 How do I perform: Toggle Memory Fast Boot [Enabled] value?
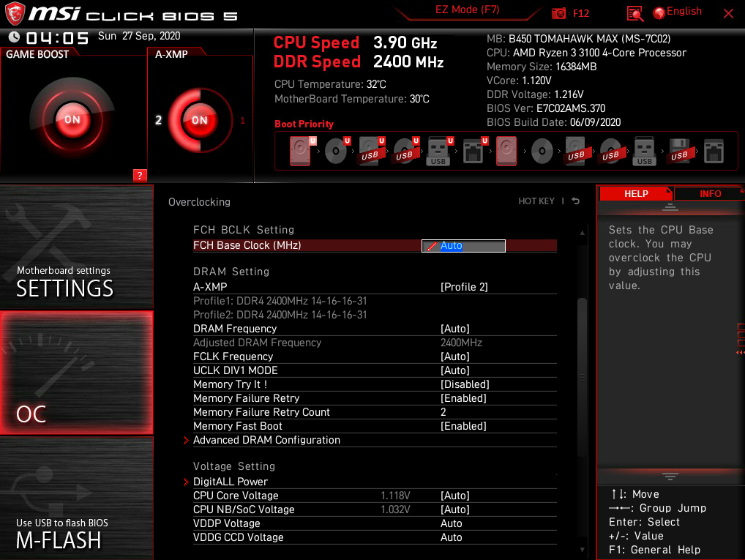coord(463,426)
